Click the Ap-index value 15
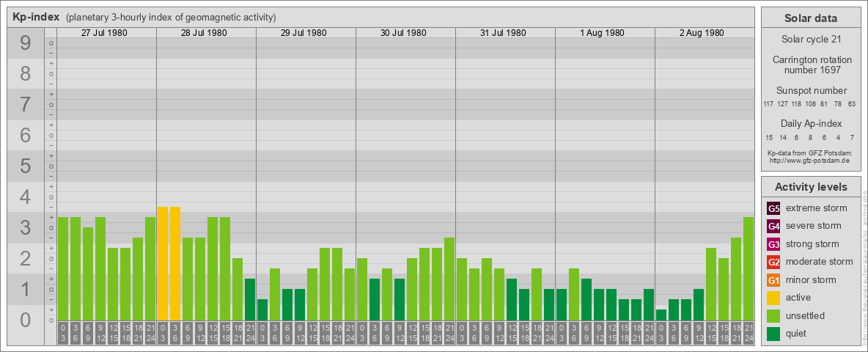 tap(769, 137)
